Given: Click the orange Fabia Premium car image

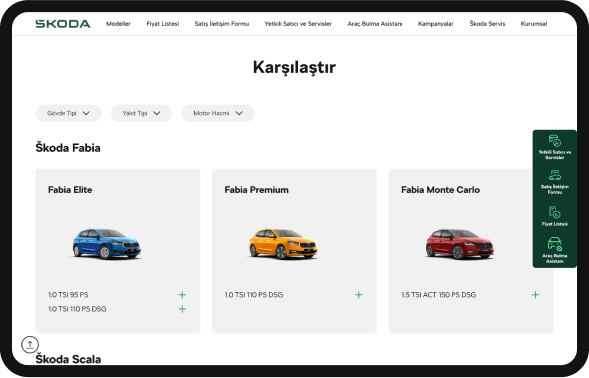Looking at the screenshot, I should click(283, 244).
